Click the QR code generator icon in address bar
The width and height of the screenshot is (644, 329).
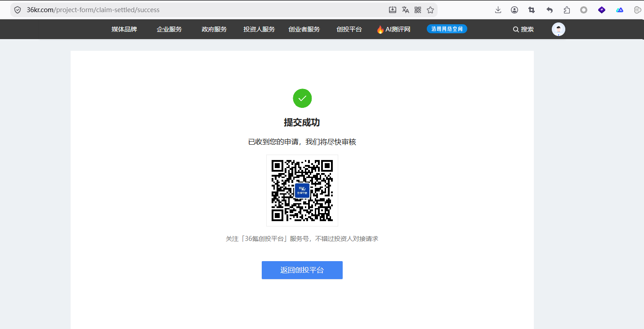click(x=418, y=10)
